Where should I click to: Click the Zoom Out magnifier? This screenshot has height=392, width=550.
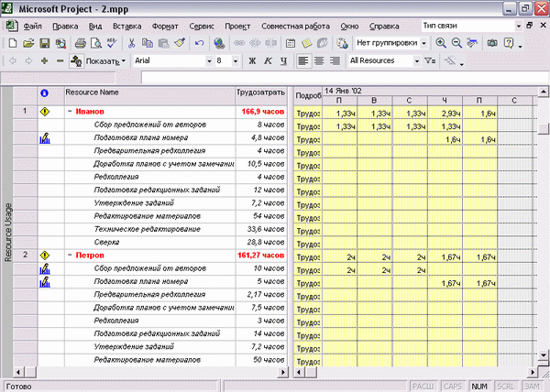click(456, 43)
